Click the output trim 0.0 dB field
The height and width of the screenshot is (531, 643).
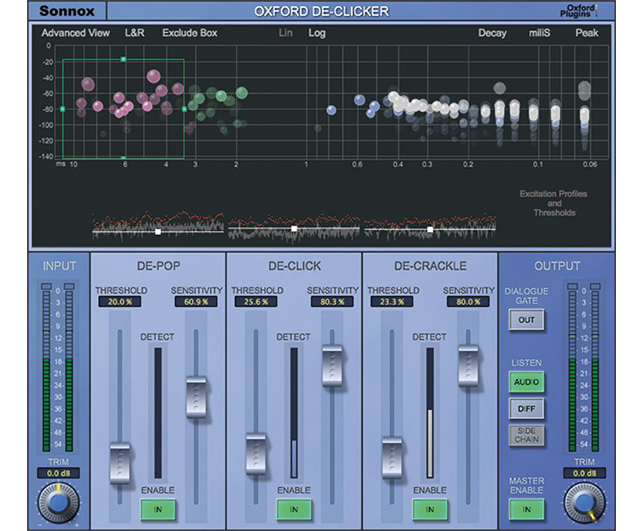click(584, 473)
